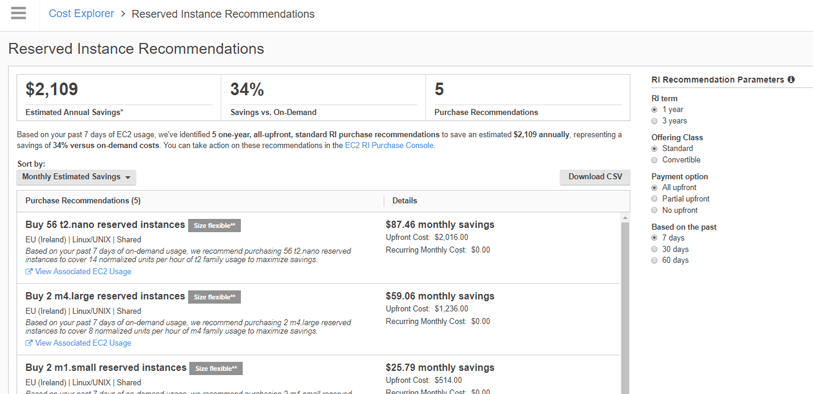
Task: Base recommendations on past 7 days
Action: click(x=654, y=238)
